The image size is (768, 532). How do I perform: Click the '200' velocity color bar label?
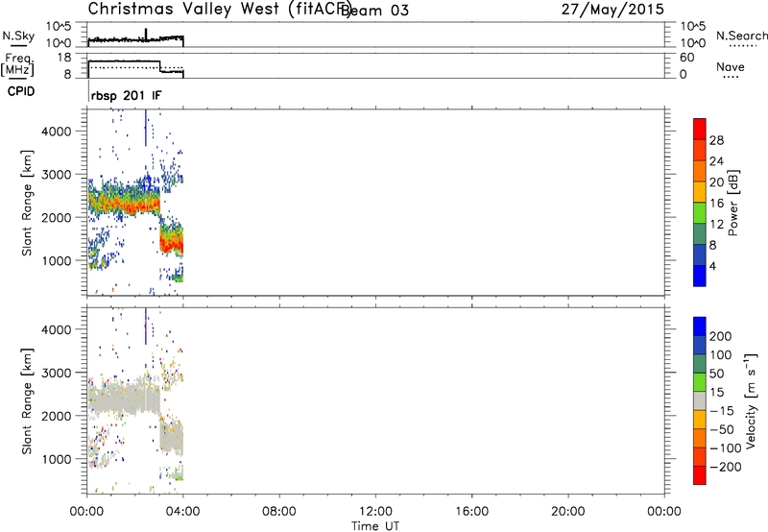(x=721, y=336)
